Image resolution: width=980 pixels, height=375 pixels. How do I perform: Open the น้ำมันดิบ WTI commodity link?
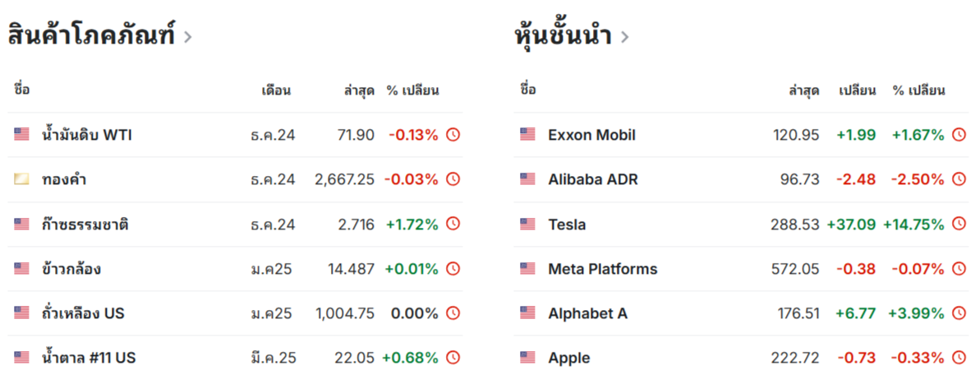[87, 134]
